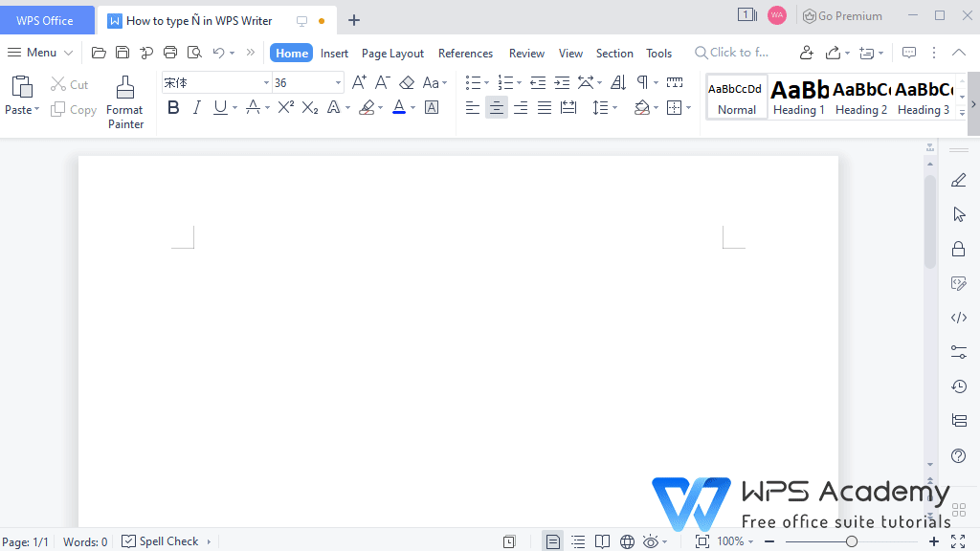Click the Character Border icon

pos(432,107)
